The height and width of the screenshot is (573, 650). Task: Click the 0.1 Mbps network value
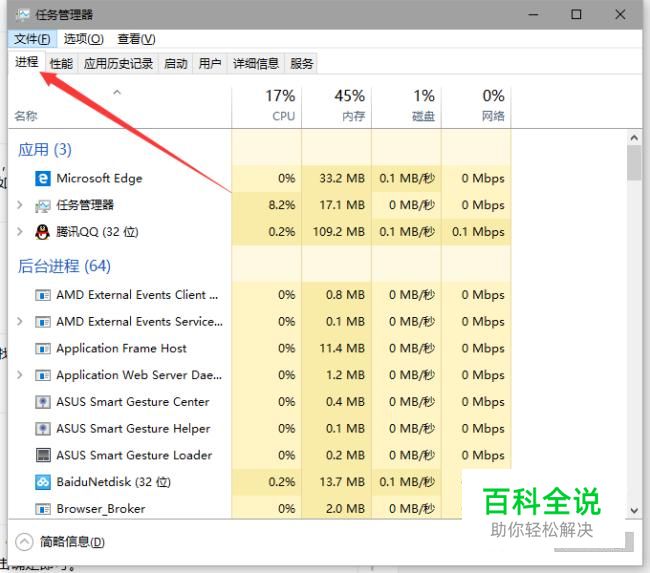pyautogui.click(x=478, y=232)
